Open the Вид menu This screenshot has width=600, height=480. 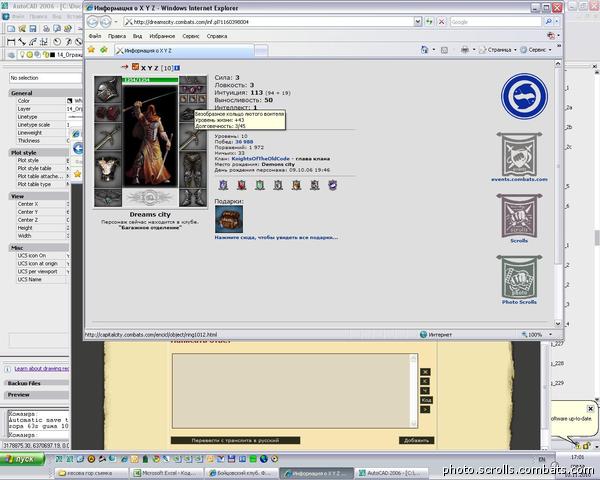137,36
